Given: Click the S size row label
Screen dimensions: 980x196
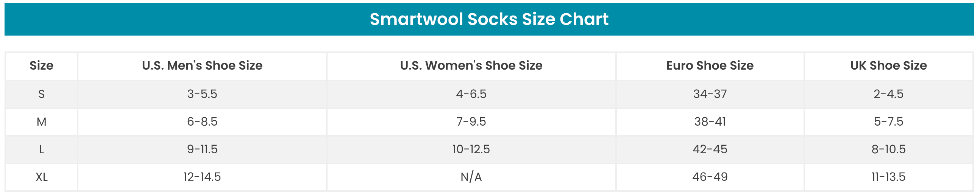Looking at the screenshot, I should tap(42, 94).
